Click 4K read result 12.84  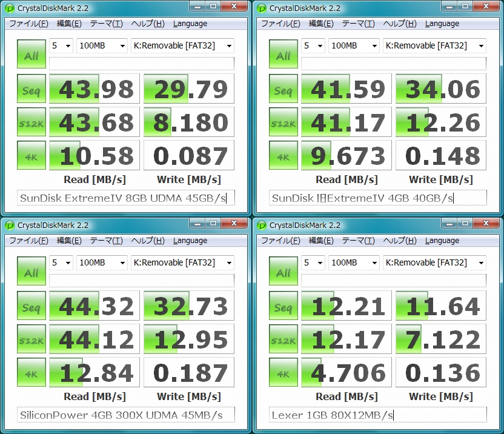click(94, 372)
